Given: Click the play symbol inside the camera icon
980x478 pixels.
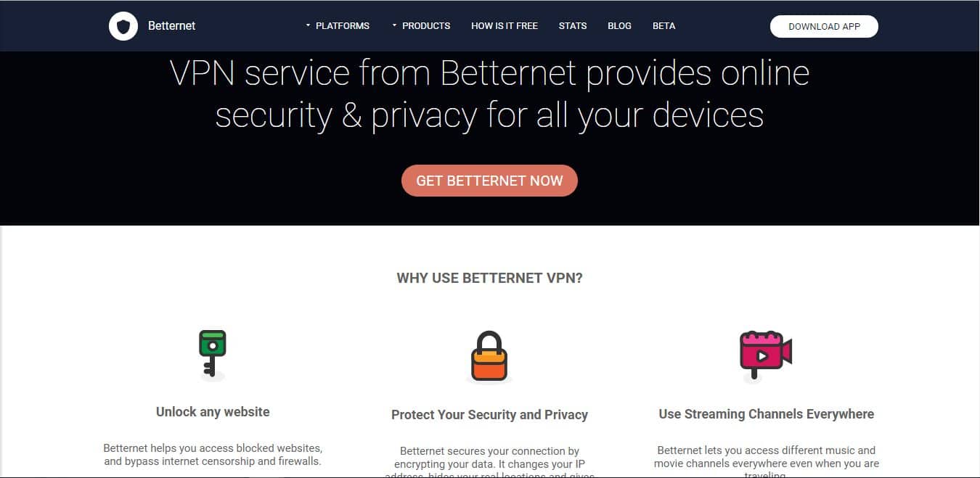Looking at the screenshot, I should pos(761,355).
